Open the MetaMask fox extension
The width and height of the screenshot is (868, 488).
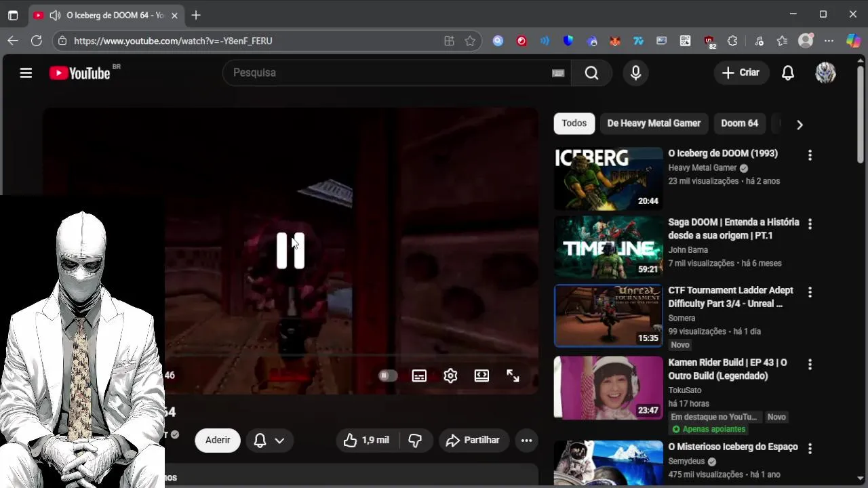tap(614, 41)
